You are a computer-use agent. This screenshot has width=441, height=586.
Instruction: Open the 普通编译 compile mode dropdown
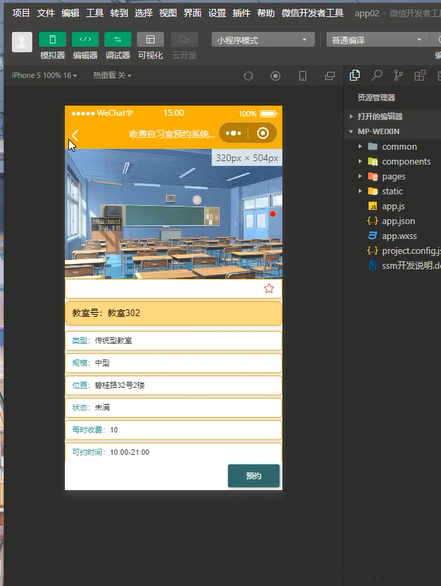click(378, 40)
